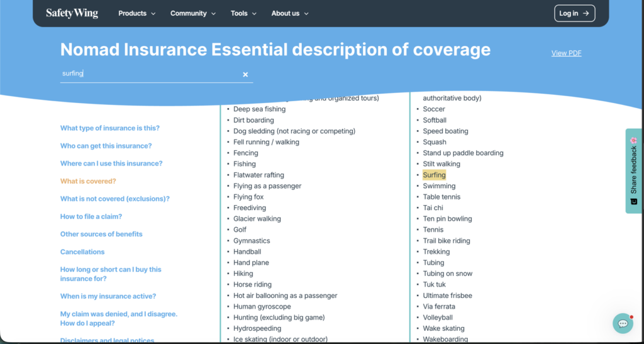Viewport: 644px width, 344px height.
Task: Click Hot air ballooning as a passenger
Action: coord(286,296)
